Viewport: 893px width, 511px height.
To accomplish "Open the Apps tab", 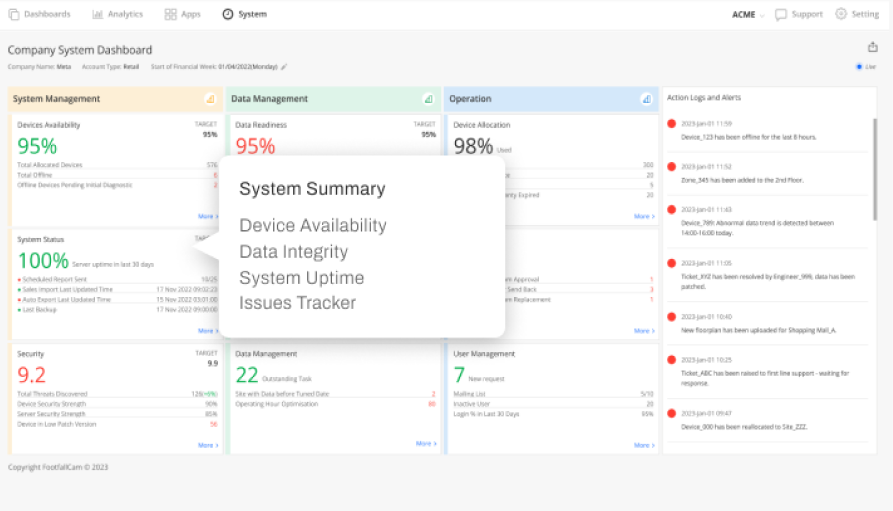I will click(x=183, y=15).
